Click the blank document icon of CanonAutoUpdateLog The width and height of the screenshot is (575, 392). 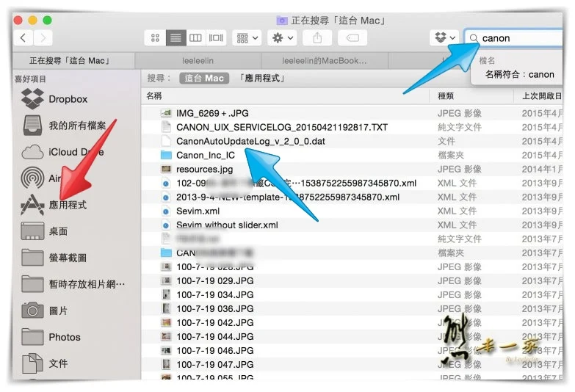click(166, 141)
